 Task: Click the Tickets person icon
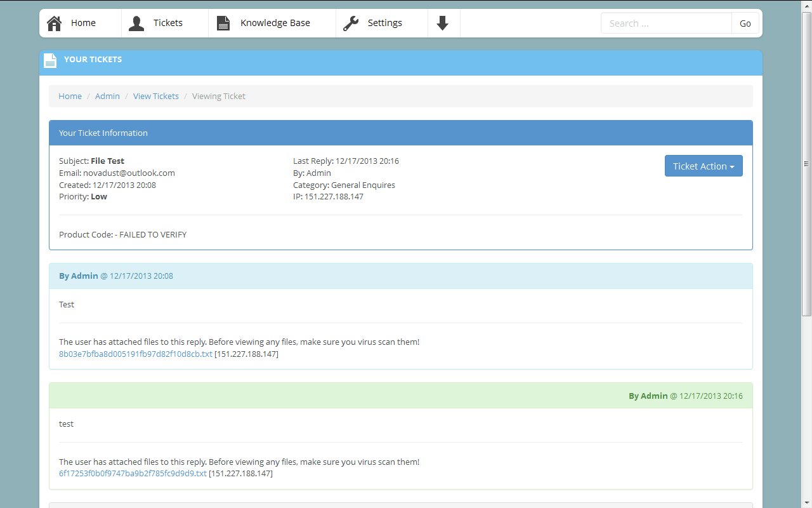tap(136, 23)
